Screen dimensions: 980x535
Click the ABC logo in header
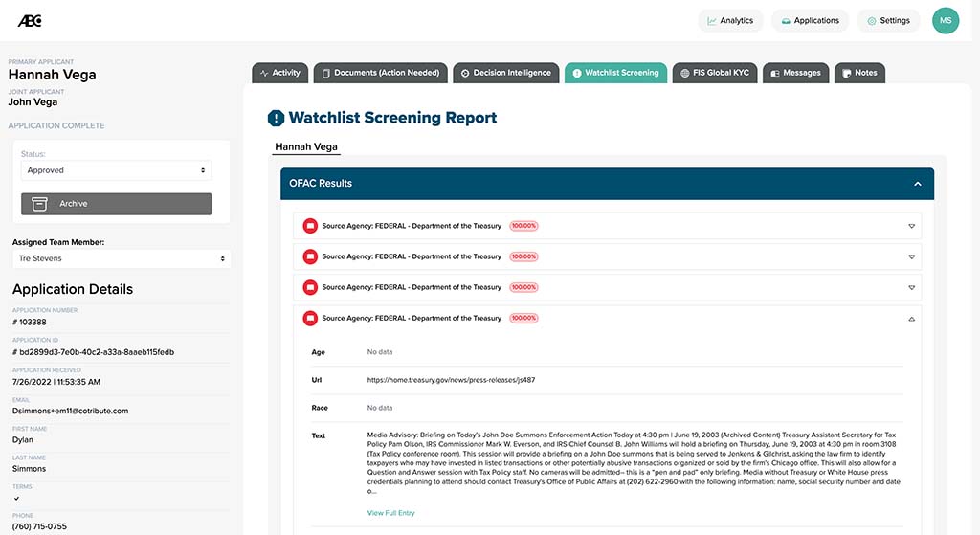(30, 21)
